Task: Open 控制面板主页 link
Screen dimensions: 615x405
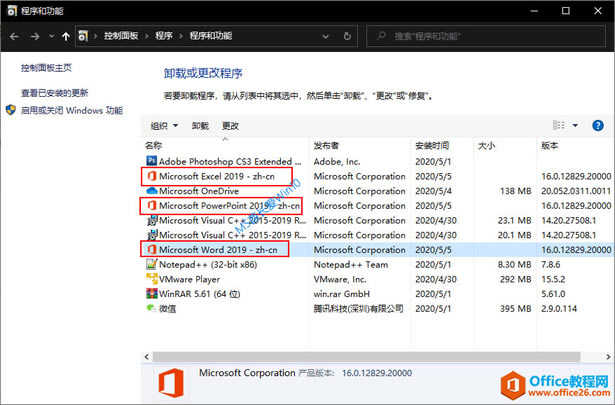Action: pyautogui.click(x=46, y=68)
